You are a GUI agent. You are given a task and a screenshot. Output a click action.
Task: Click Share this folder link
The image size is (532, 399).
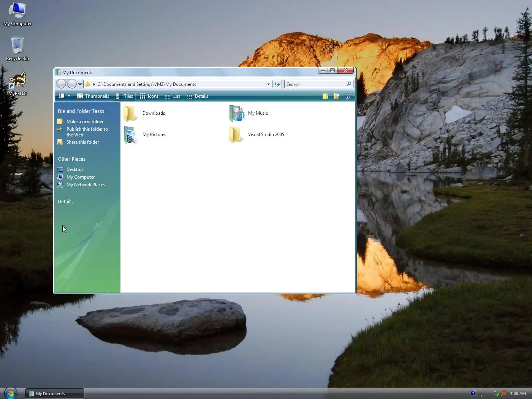[82, 142]
